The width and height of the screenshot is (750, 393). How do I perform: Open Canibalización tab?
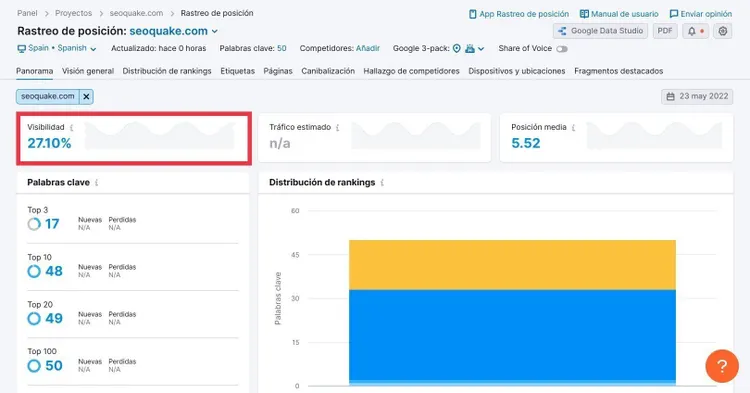click(328, 71)
